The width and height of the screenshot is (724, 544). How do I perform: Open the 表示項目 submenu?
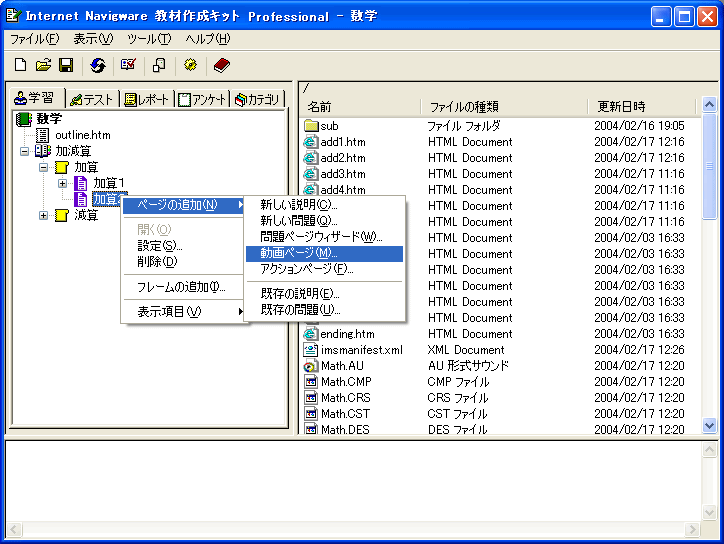click(184, 312)
